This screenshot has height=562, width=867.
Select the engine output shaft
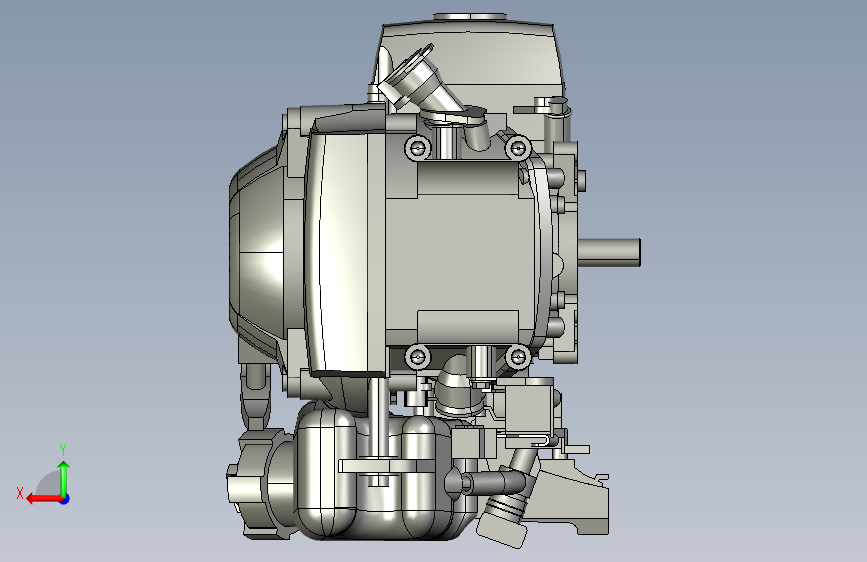pos(609,253)
